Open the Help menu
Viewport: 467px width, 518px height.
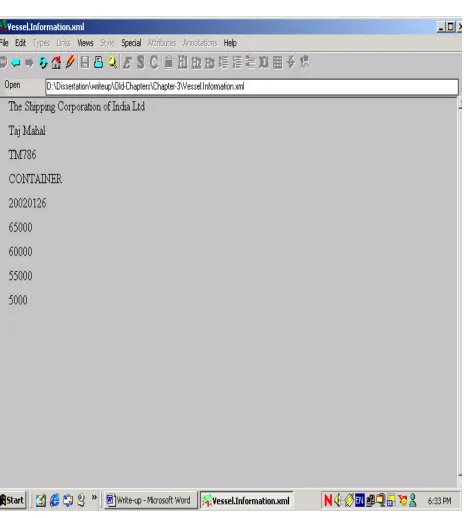pyautogui.click(x=230, y=43)
